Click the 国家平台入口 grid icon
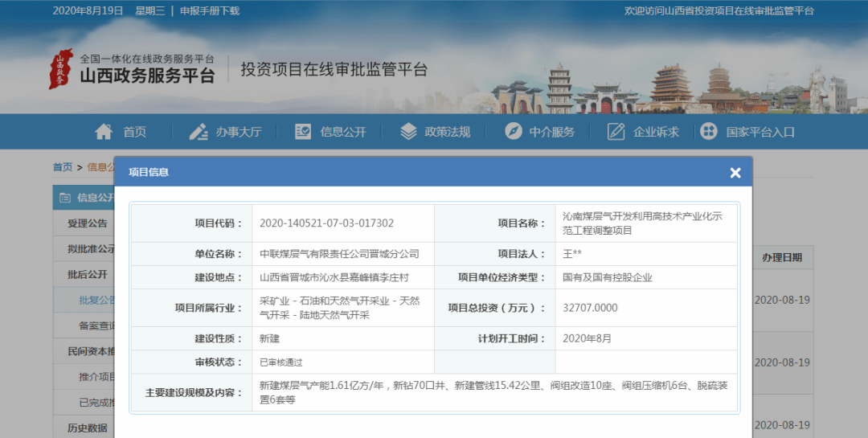This screenshot has width=868, height=438. pyautogui.click(x=708, y=131)
